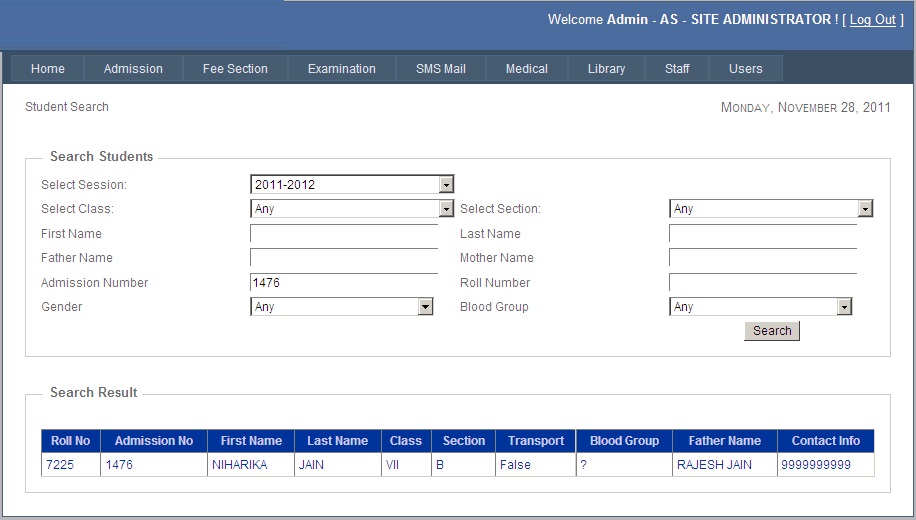Viewport: 916px width, 520px height.
Task: Go to the Home menu
Action: 48,69
